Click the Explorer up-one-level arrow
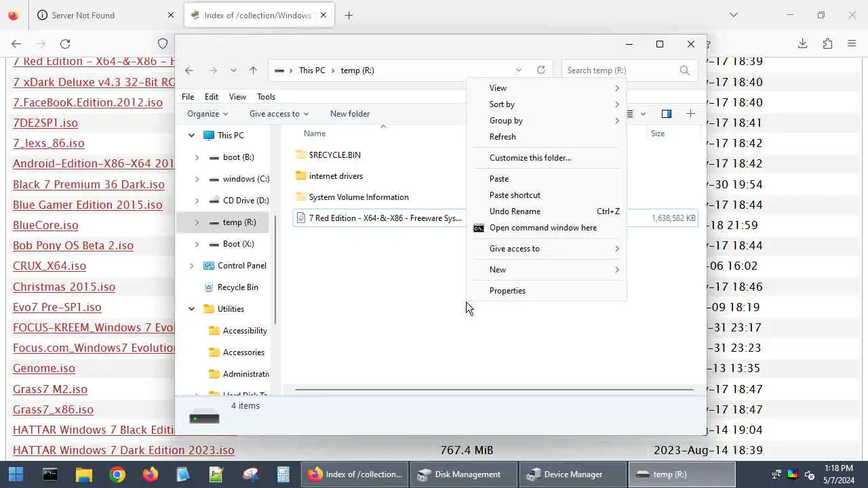The image size is (868, 488). [253, 70]
